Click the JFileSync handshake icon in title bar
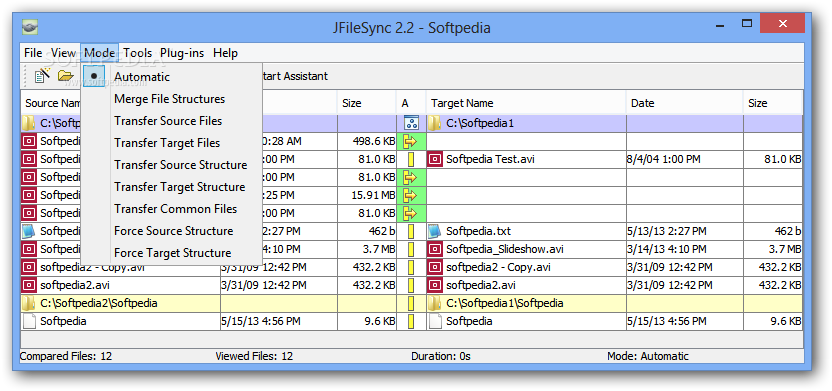The image size is (832, 391). tap(30, 27)
